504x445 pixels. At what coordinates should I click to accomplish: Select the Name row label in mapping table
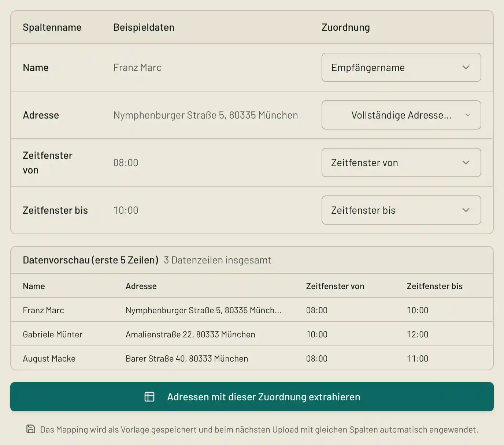pos(36,68)
